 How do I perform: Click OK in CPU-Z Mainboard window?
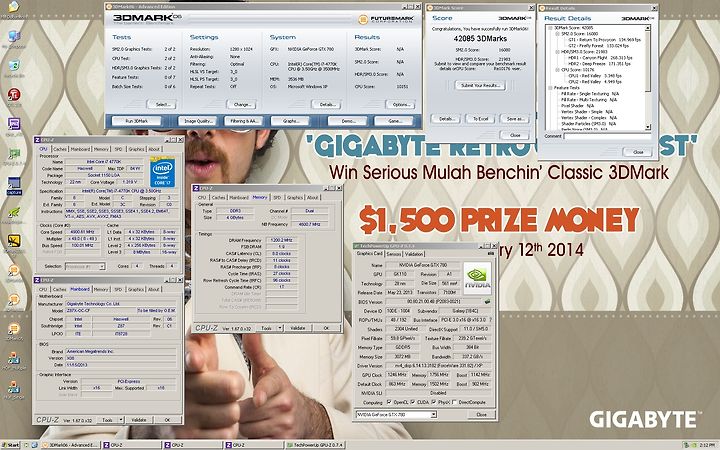(x=167, y=420)
